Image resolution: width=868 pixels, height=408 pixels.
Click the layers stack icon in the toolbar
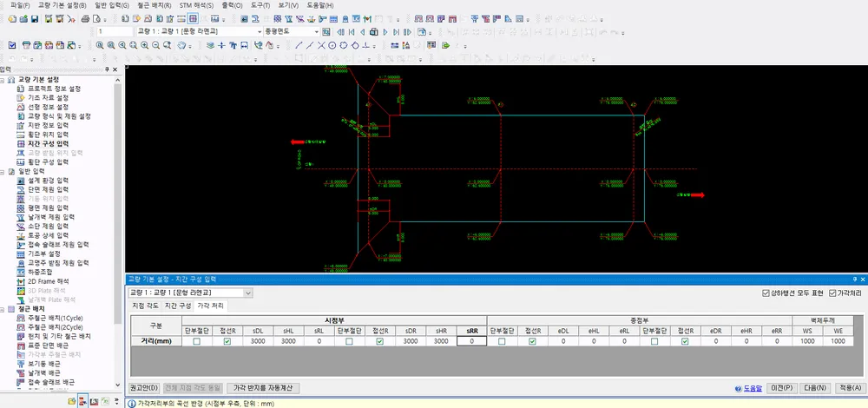coord(210,45)
